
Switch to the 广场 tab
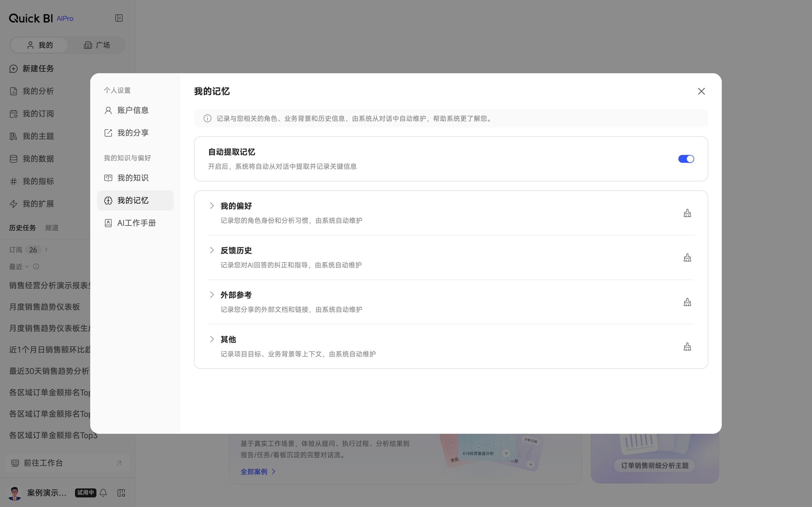[97, 45]
